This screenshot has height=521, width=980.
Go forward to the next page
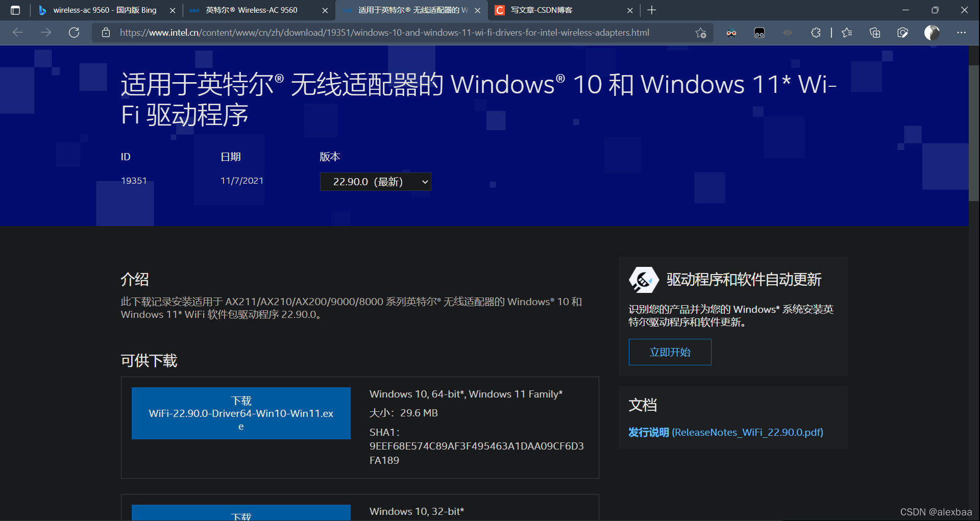click(x=46, y=33)
